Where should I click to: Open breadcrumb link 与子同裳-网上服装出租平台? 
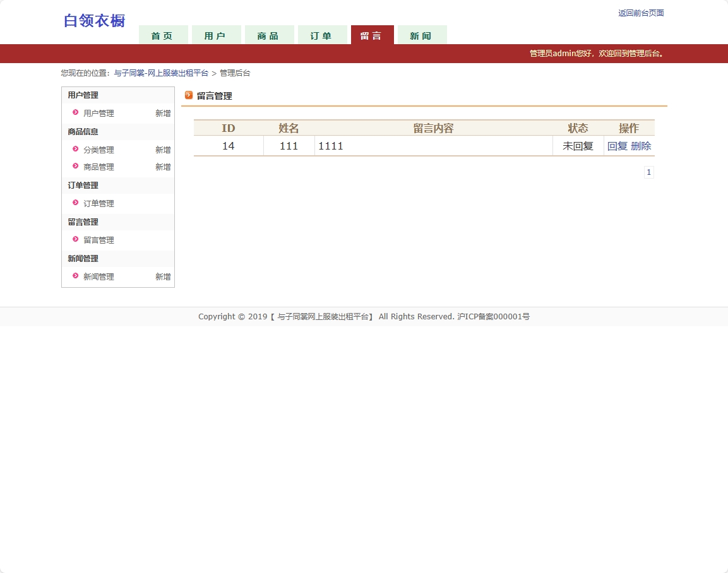coord(161,73)
